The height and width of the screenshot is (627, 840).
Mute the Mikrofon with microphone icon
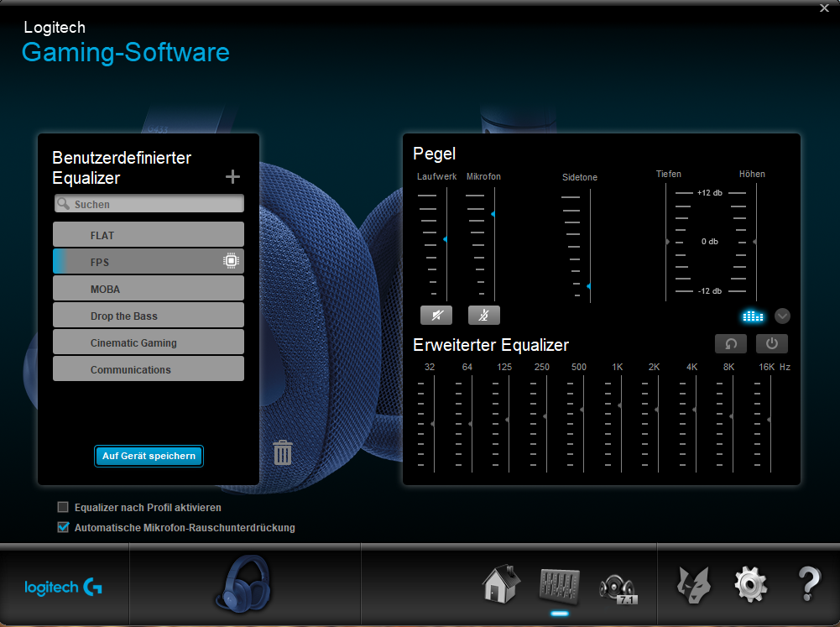tap(483, 315)
